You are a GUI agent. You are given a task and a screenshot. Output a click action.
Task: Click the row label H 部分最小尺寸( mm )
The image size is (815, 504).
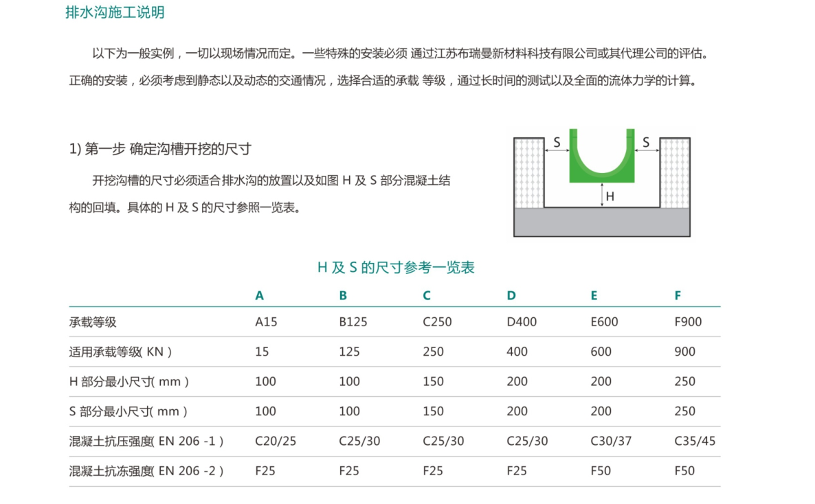[x=129, y=382]
